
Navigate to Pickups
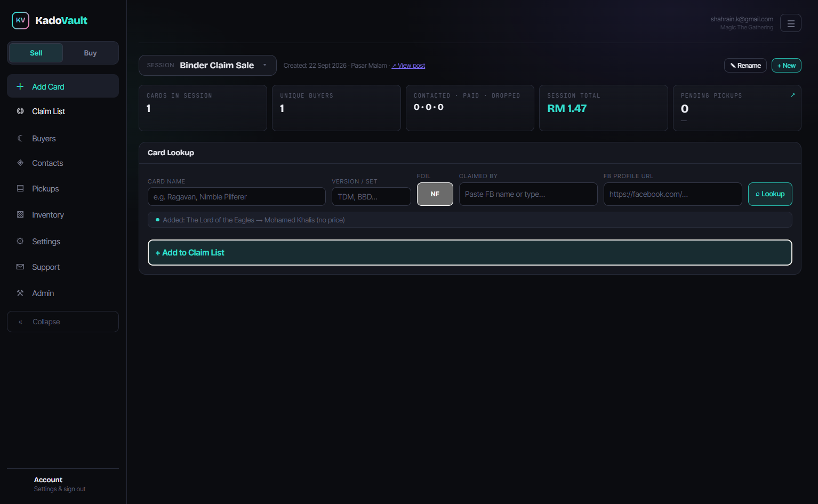63,188
